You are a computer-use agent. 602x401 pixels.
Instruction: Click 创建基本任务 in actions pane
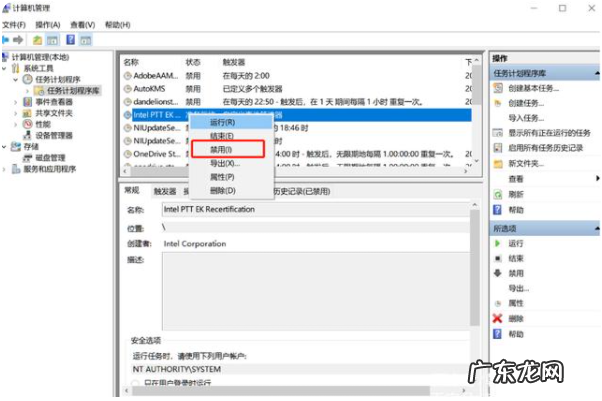(533, 88)
